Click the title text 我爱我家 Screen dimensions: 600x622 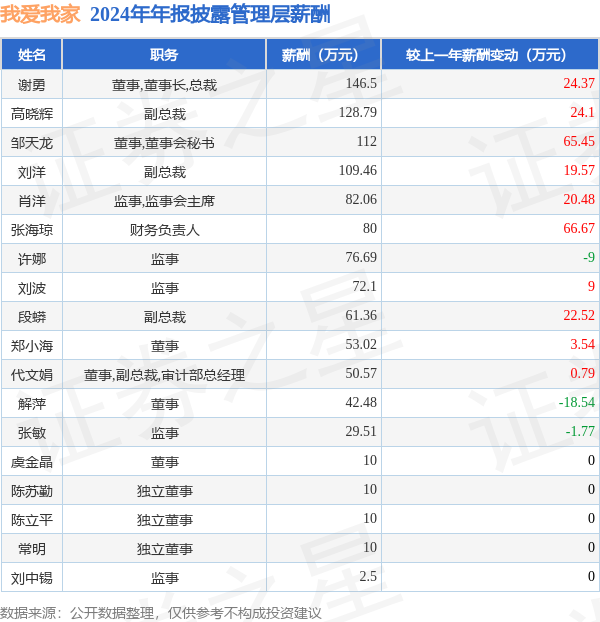point(40,15)
